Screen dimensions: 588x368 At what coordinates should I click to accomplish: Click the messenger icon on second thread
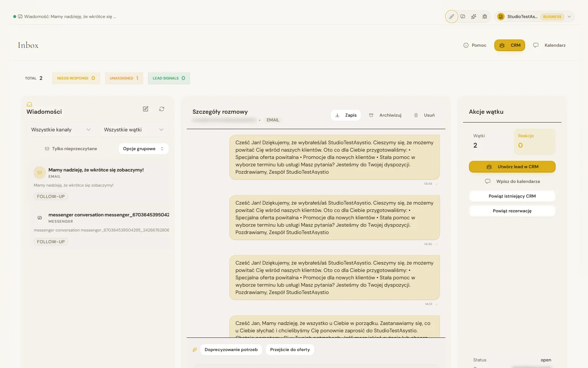(40, 218)
